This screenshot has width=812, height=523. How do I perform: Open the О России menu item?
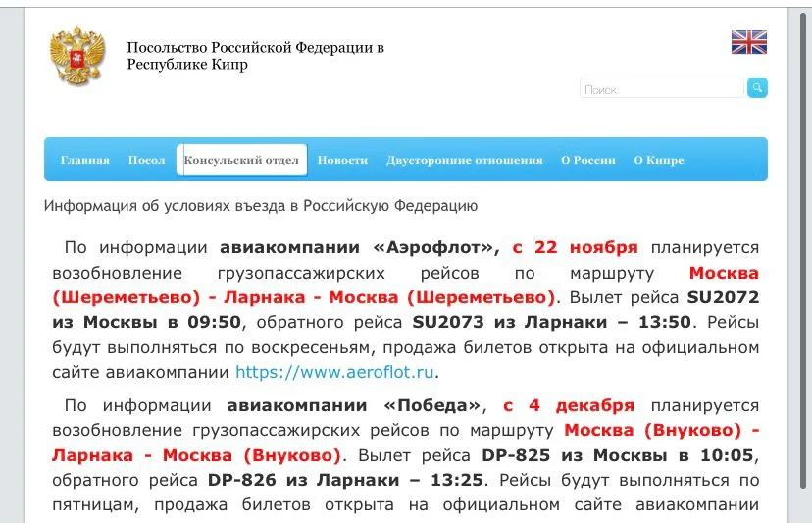pos(588,160)
